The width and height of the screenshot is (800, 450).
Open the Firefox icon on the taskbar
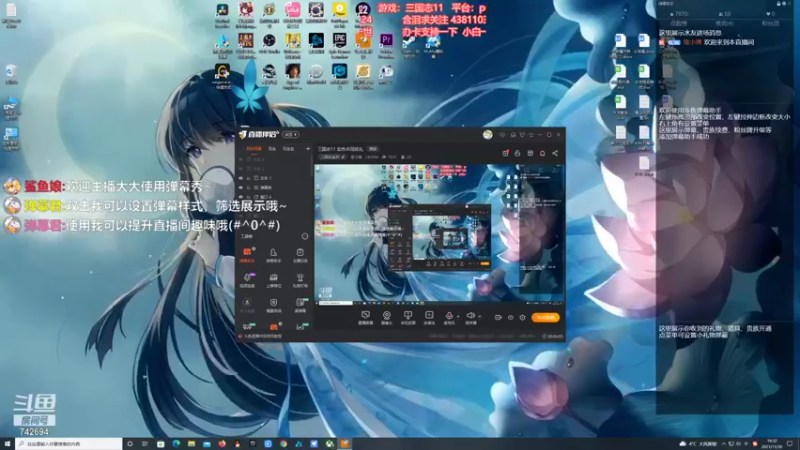tap(222, 444)
